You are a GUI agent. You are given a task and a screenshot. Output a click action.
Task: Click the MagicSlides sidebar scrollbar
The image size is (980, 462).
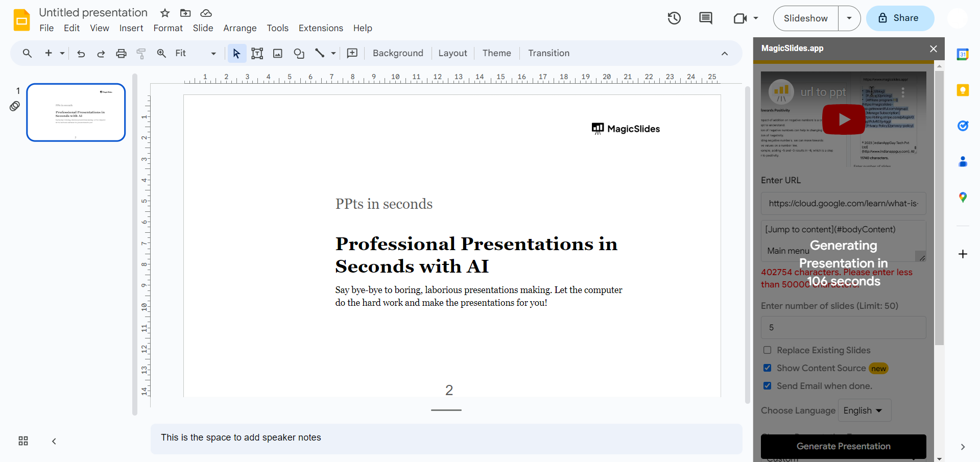[x=939, y=208]
